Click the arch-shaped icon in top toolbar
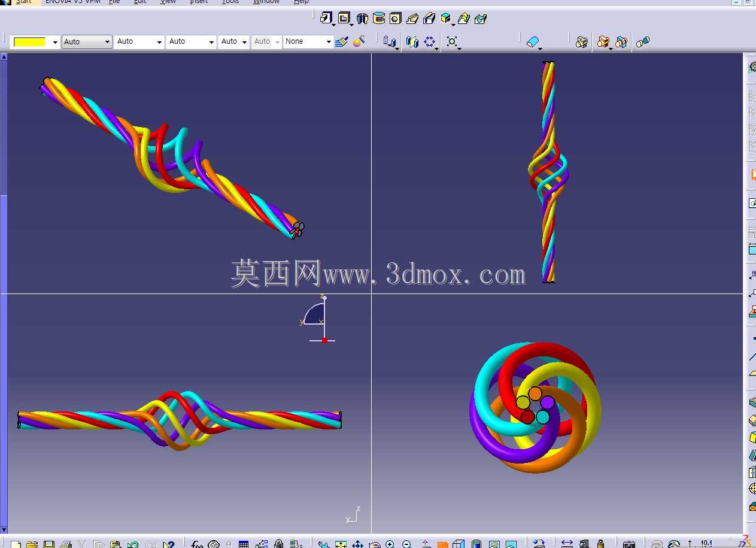This screenshot has width=756, height=548. click(x=362, y=19)
